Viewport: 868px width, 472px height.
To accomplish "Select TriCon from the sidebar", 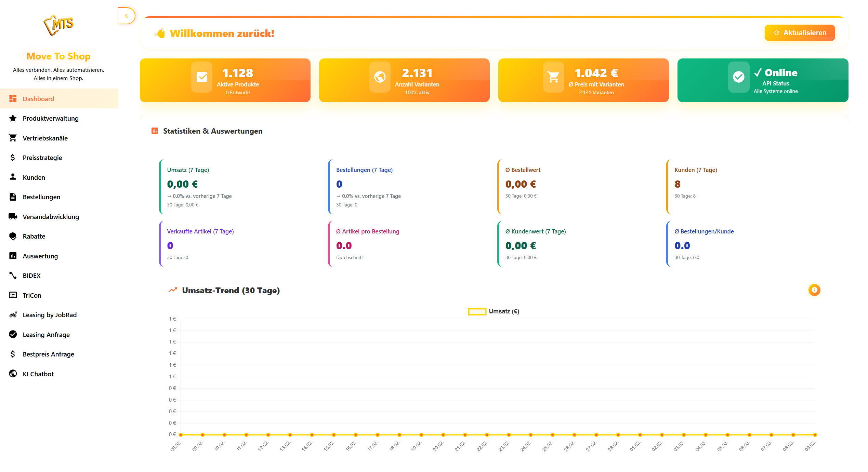I will (31, 295).
